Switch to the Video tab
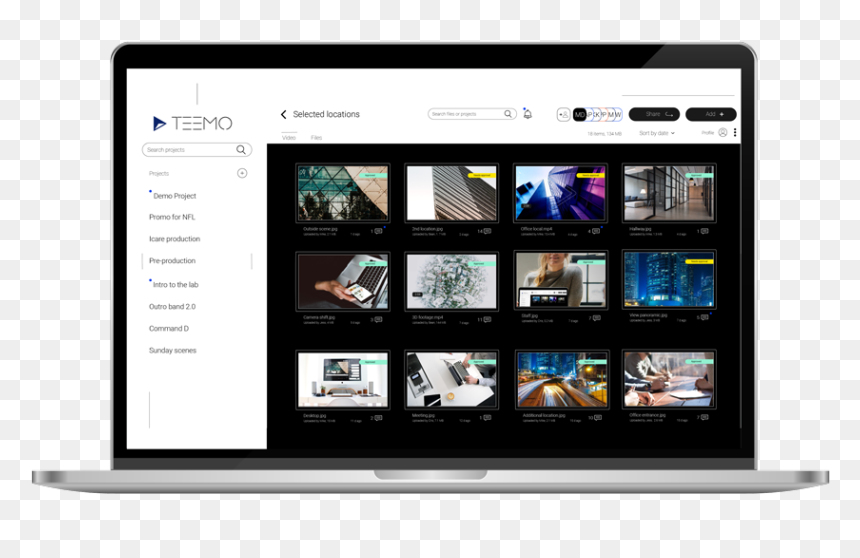860x558 pixels. pyautogui.click(x=288, y=138)
